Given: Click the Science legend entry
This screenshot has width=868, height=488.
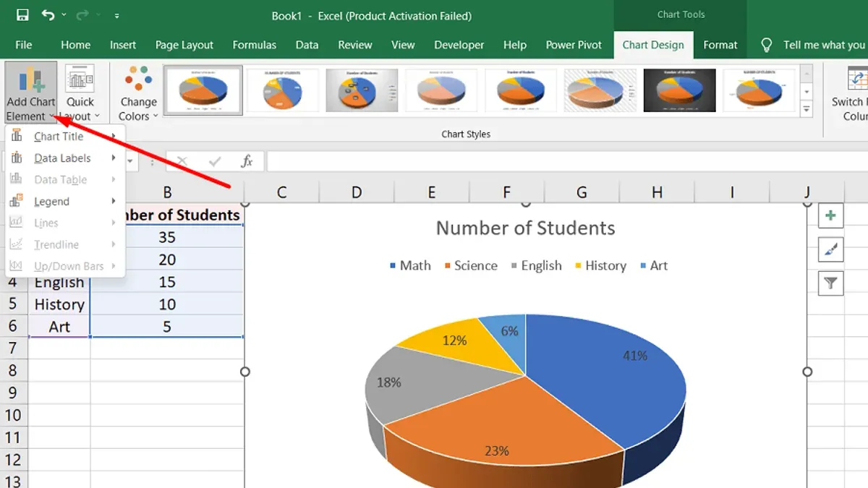Looking at the screenshot, I should [470, 265].
